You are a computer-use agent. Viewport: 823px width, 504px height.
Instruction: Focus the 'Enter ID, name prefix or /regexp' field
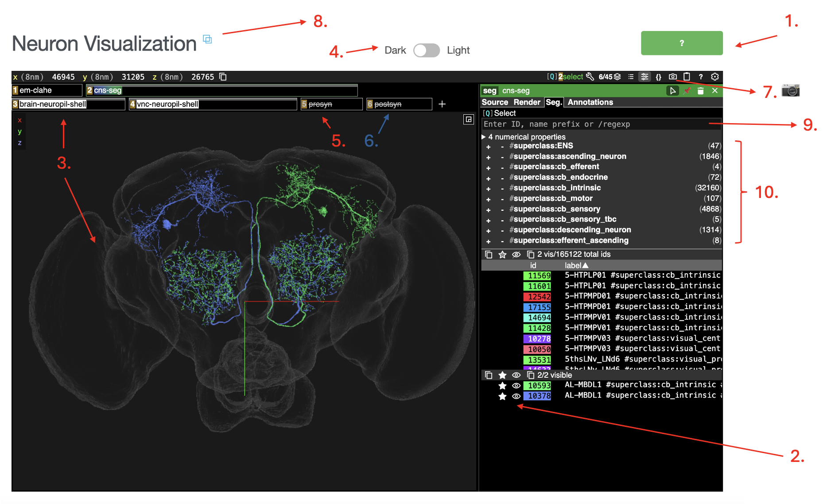(601, 124)
